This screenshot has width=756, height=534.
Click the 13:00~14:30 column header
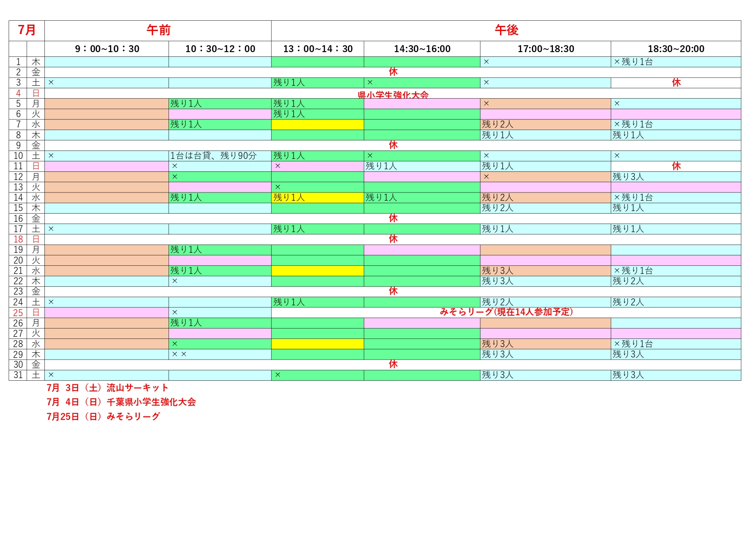(318, 49)
